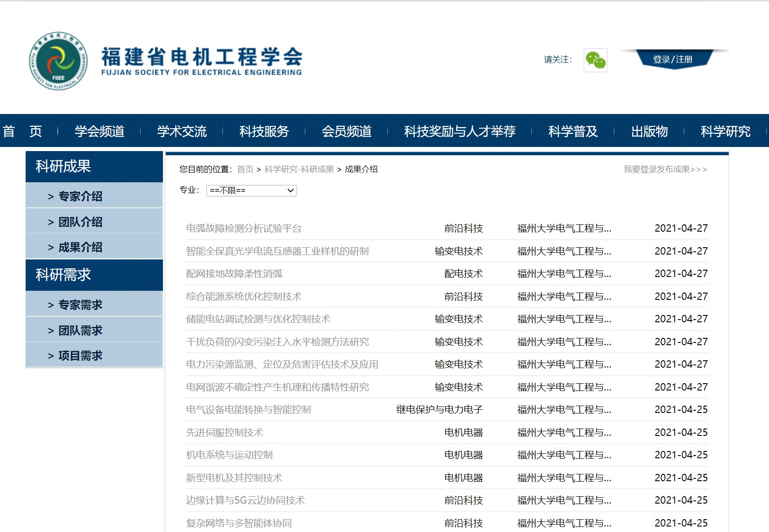Select 专家介绍 in the sidebar

pos(80,196)
